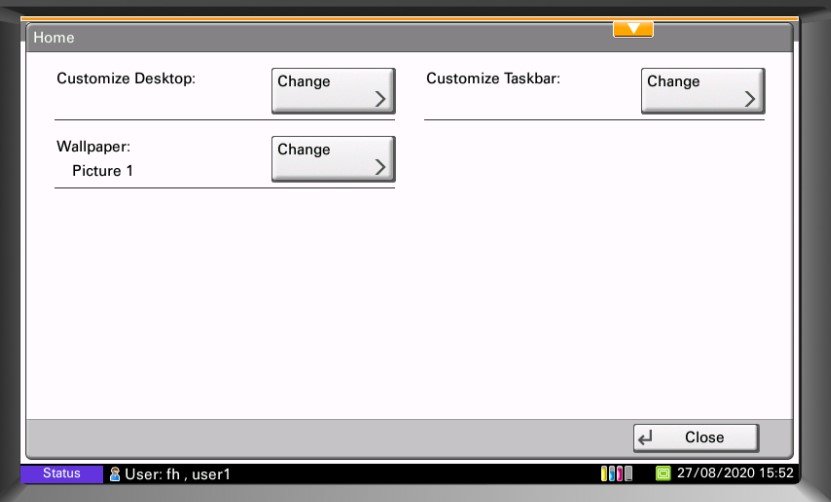Expand the orange down-arrow tab at top
This screenshot has height=502, width=831.
tap(633, 29)
